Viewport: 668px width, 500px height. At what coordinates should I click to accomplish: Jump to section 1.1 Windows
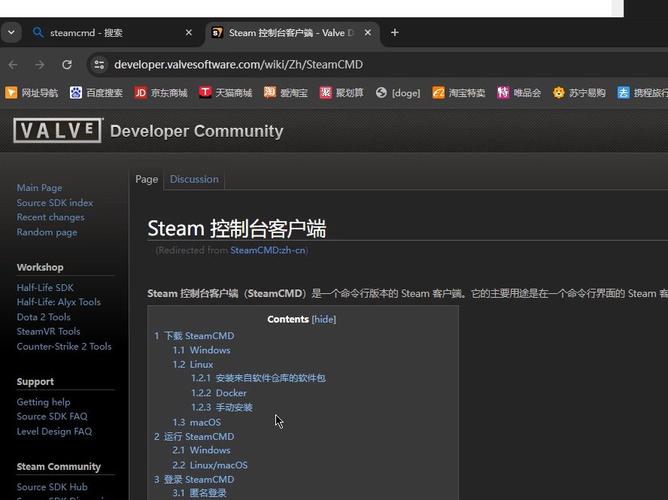coord(202,350)
